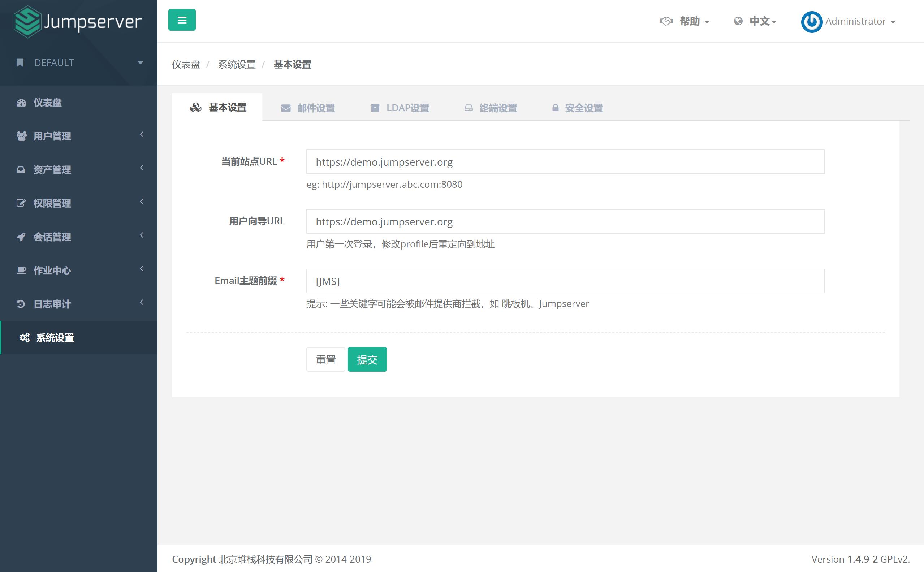Click the Administrator avatar icon

(x=812, y=22)
